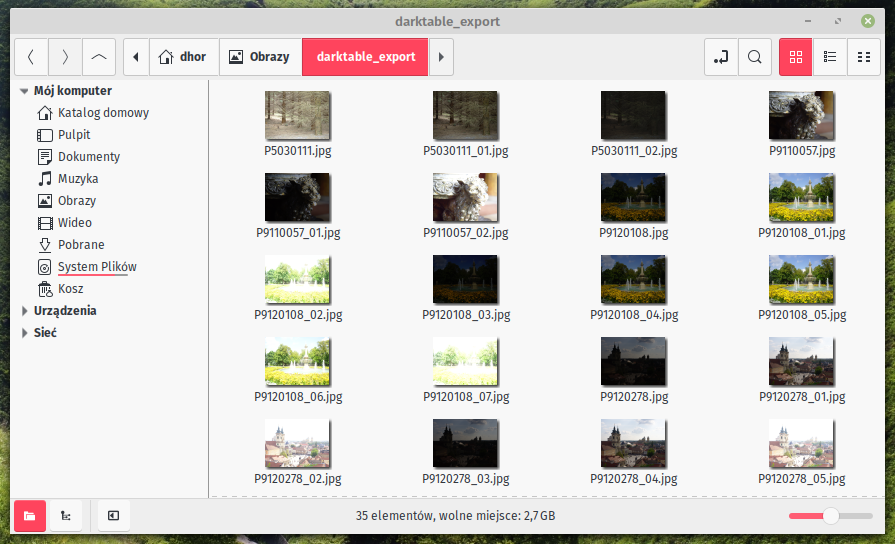The image size is (895, 544).
Task: Go forward with the right chevron button
Action: click(65, 57)
